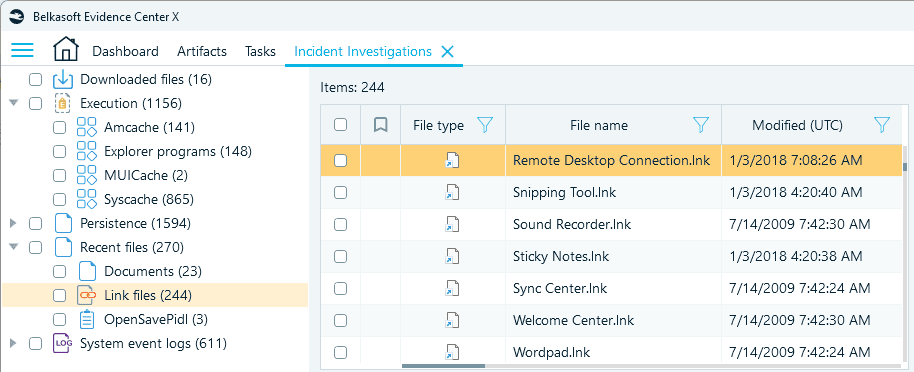Expand the System event logs node
The image size is (914, 372).
point(14,343)
